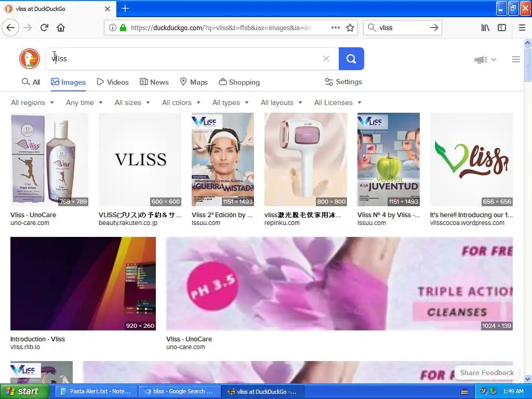This screenshot has width=532, height=399.
Task: Click the blue magnifier search button
Action: [x=351, y=59]
